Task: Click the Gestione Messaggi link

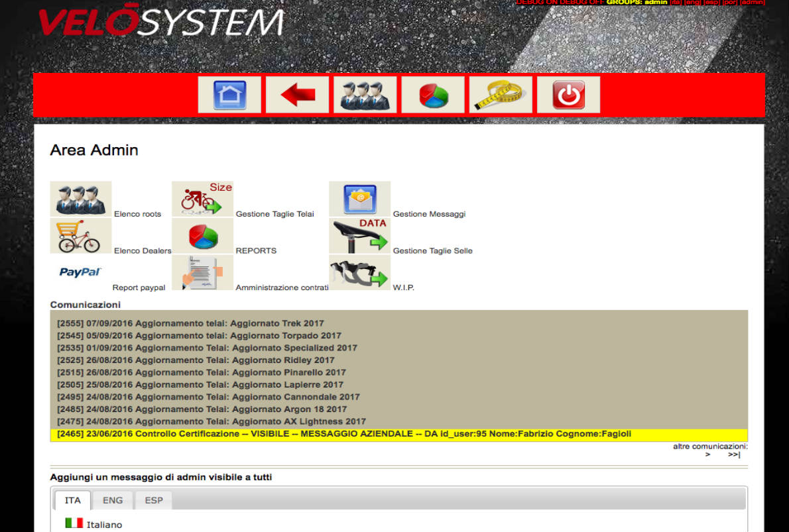Action: [x=429, y=214]
